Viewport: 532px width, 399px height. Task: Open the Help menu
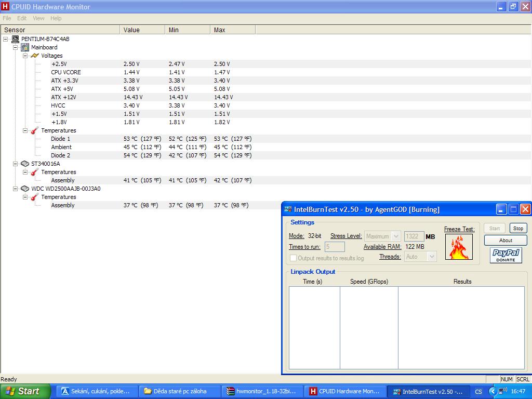[56, 18]
